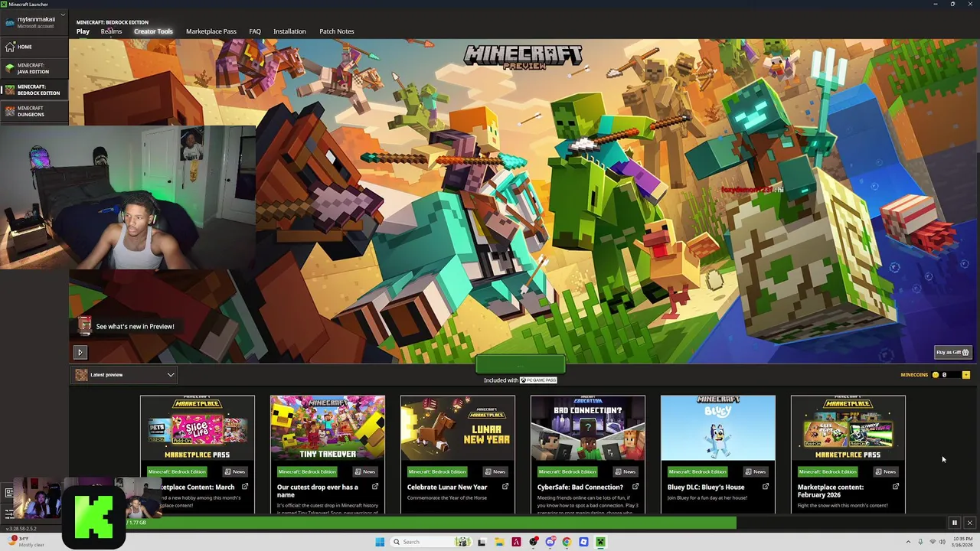Viewport: 980px width, 551px height.
Task: Open the Bluey news thumbnail
Action: (x=718, y=428)
